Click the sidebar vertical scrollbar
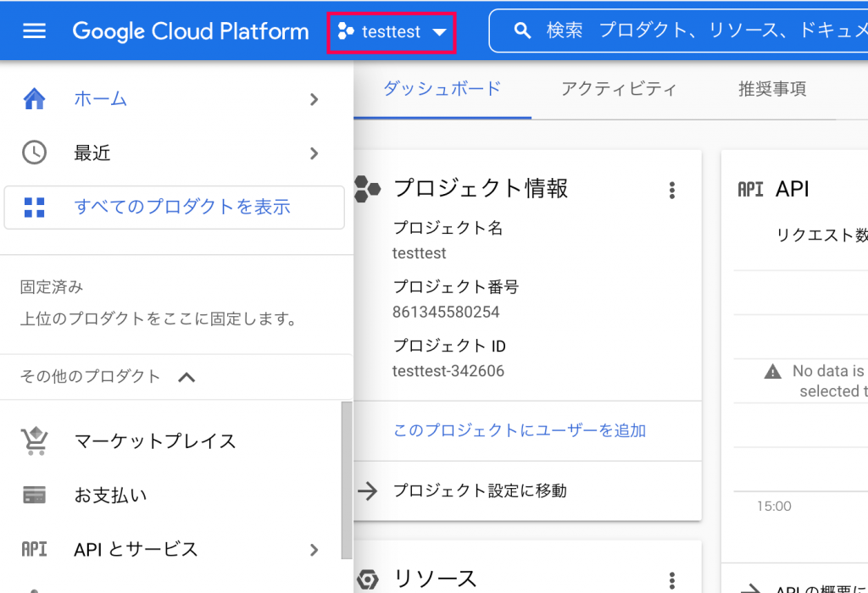Screen dimensions: 868x593 tap(347, 480)
